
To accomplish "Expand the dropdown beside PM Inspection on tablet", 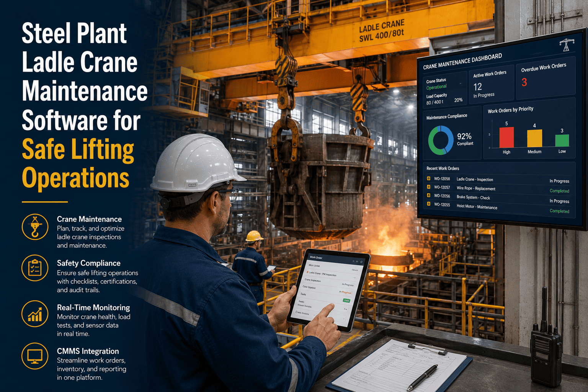I will coord(354,278).
